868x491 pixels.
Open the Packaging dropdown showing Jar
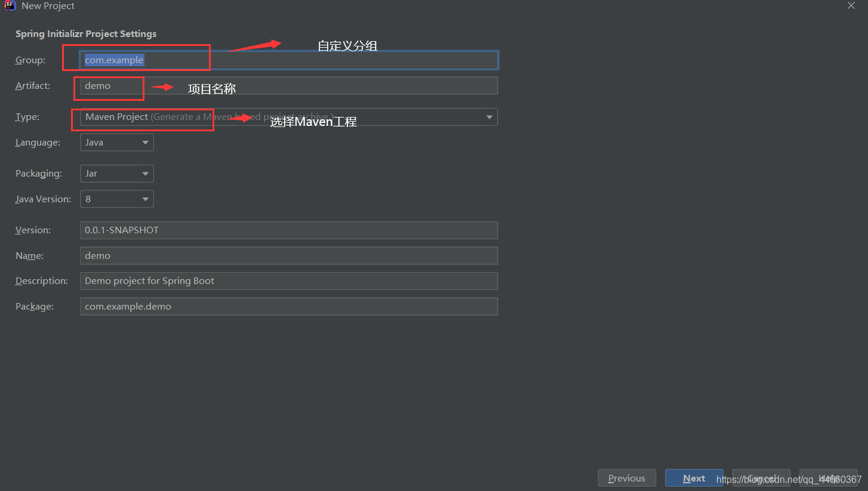coord(117,174)
